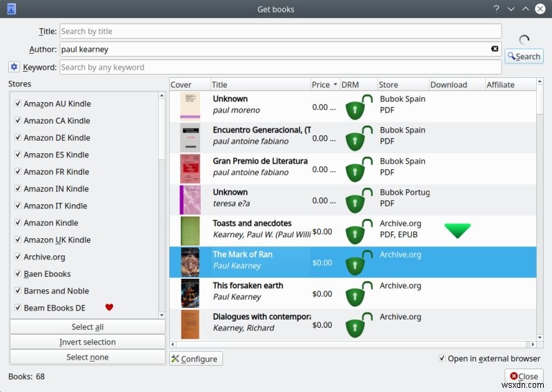This screenshot has width=552, height=392.
Task: Clear the Author field with the X icon
Action: click(495, 48)
